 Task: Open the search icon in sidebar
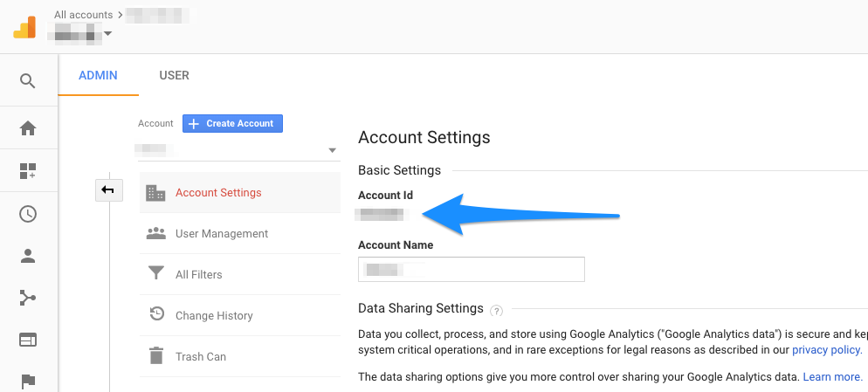(x=28, y=81)
